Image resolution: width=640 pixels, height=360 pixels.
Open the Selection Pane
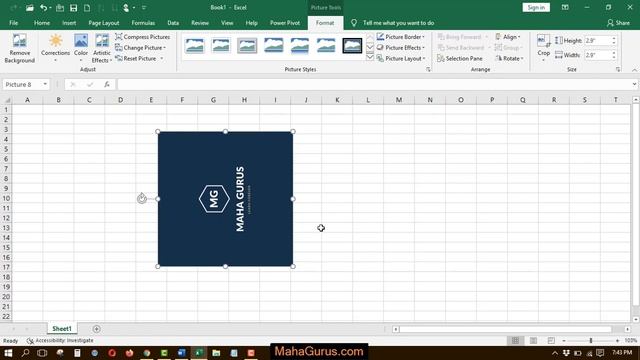coord(460,58)
